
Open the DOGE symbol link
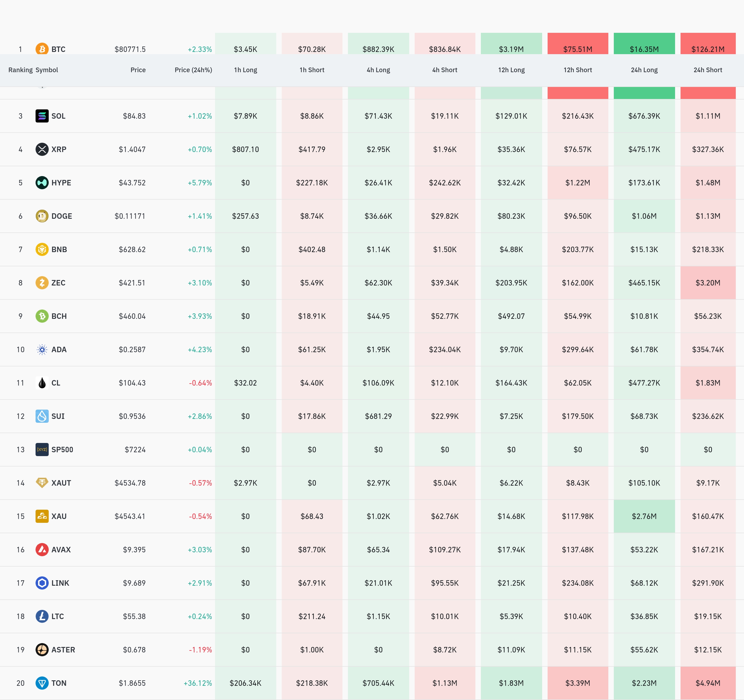tap(62, 216)
